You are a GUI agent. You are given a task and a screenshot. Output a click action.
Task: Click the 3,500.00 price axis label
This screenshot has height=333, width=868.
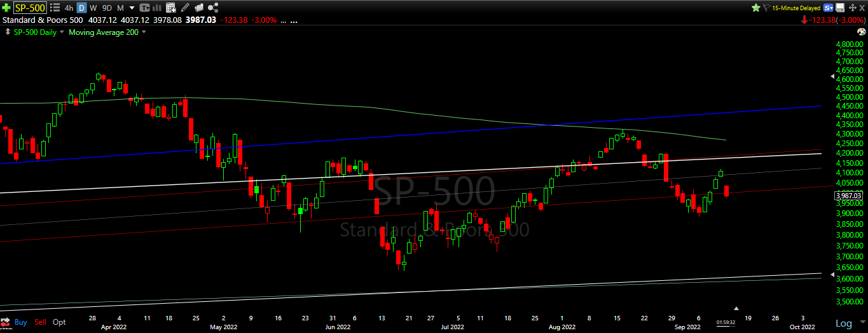point(850,301)
